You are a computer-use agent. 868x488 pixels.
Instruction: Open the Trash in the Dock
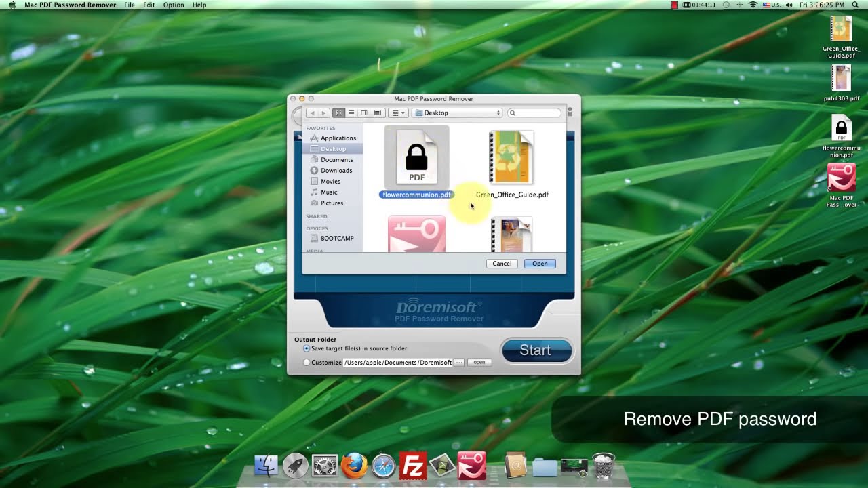click(604, 466)
